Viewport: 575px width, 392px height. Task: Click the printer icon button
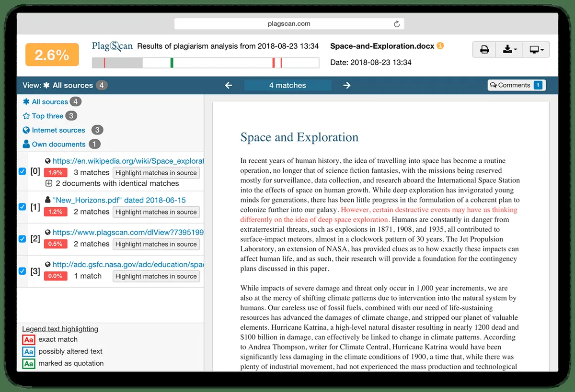[484, 49]
